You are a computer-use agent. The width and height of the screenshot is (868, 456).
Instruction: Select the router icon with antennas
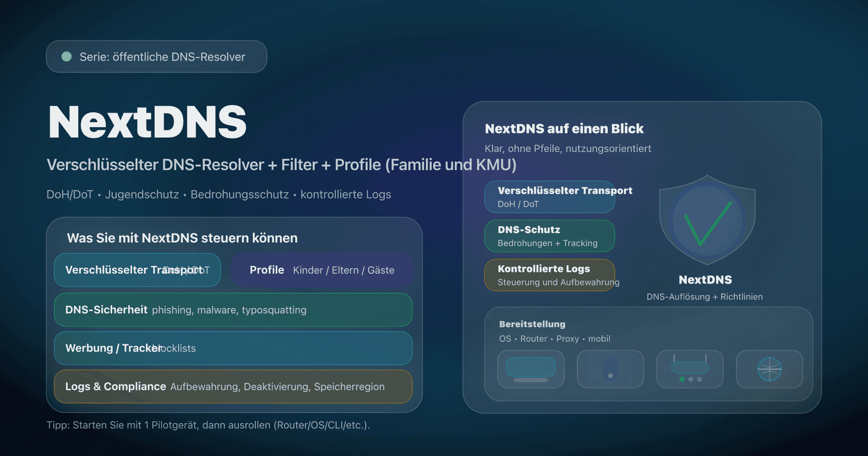click(690, 369)
